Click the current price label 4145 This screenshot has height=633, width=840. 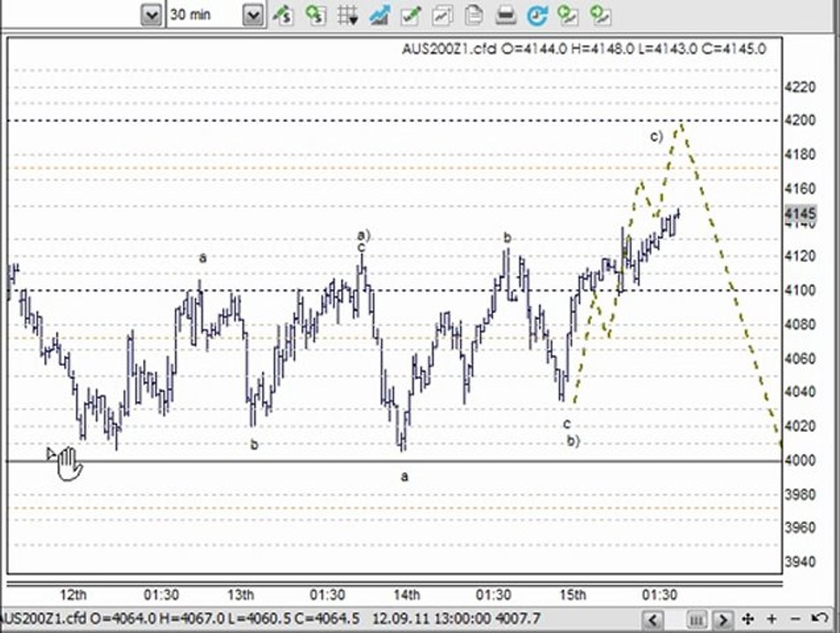(x=800, y=214)
